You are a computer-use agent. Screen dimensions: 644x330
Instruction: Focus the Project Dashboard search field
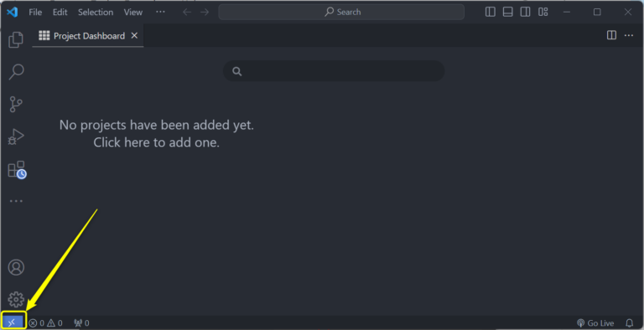(334, 71)
